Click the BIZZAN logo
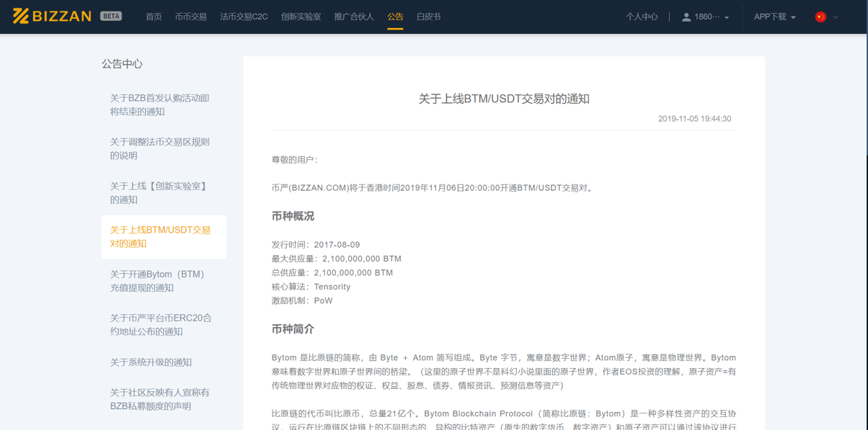 pos(54,15)
